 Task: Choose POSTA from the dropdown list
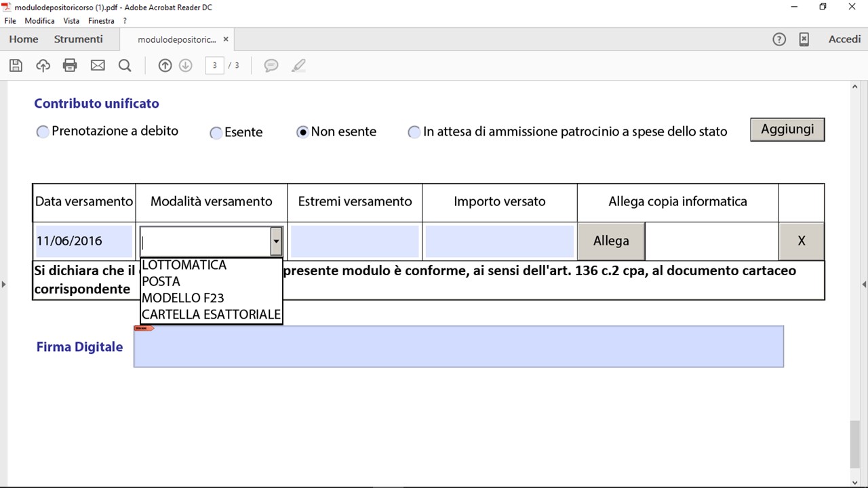pos(211,281)
